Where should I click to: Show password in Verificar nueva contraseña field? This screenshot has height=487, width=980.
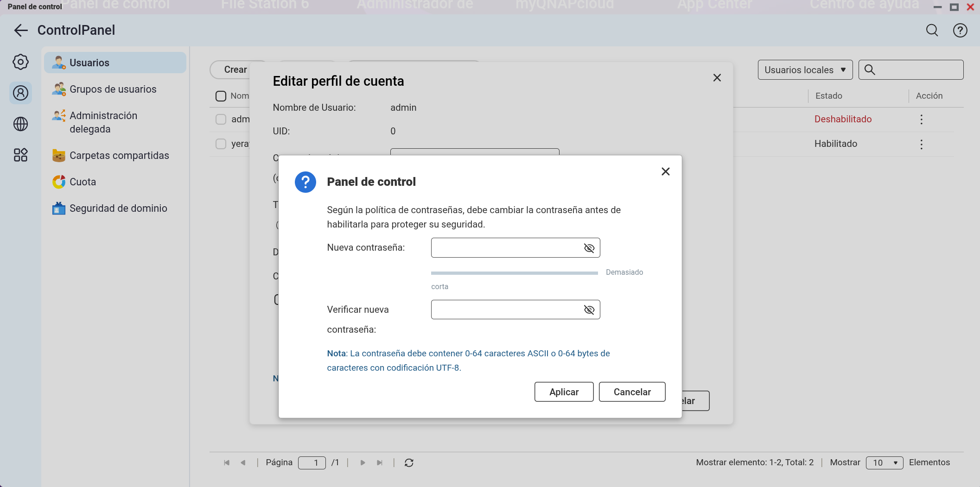click(x=589, y=310)
